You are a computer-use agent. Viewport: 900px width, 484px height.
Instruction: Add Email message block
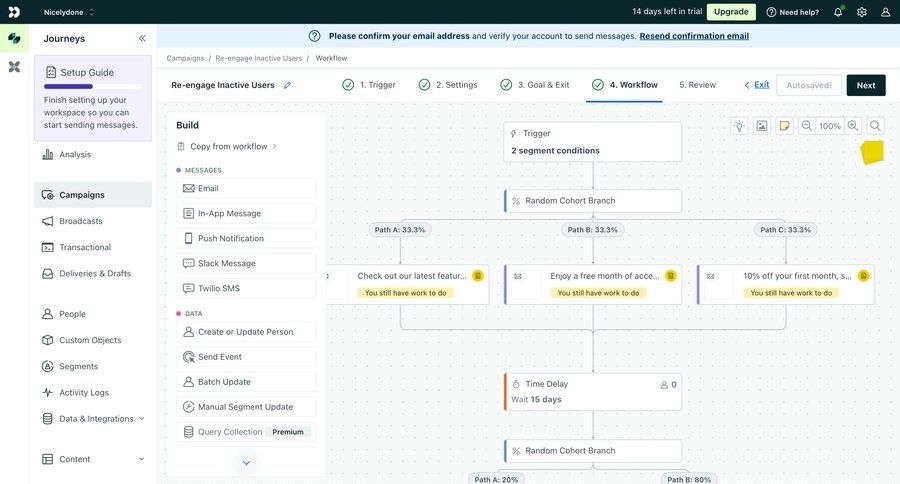(246, 188)
